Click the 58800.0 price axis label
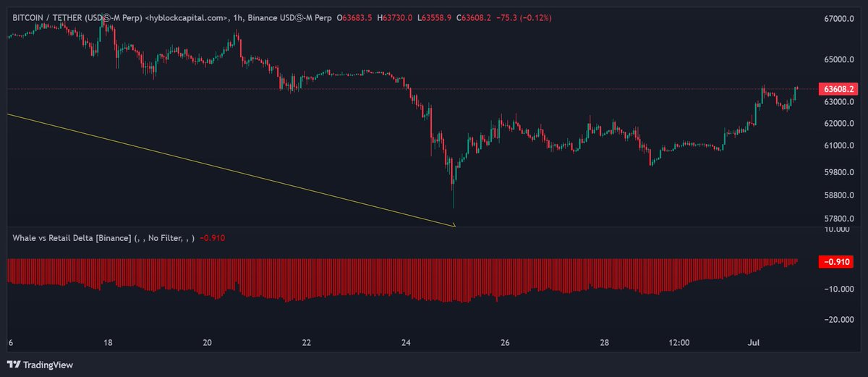868x377 pixels. (839, 195)
